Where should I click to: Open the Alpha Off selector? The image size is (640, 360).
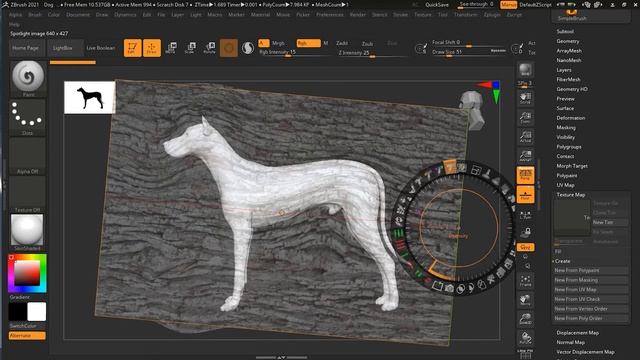(x=28, y=156)
